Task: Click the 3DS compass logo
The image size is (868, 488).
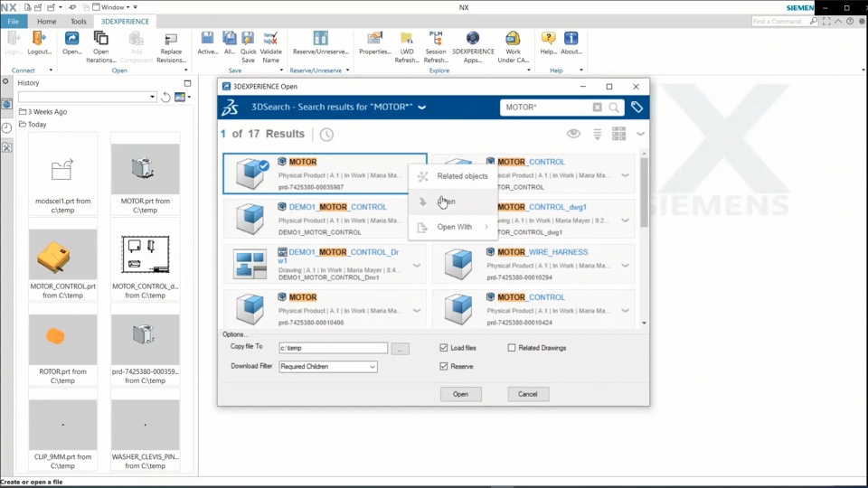Action: pyautogui.click(x=231, y=108)
